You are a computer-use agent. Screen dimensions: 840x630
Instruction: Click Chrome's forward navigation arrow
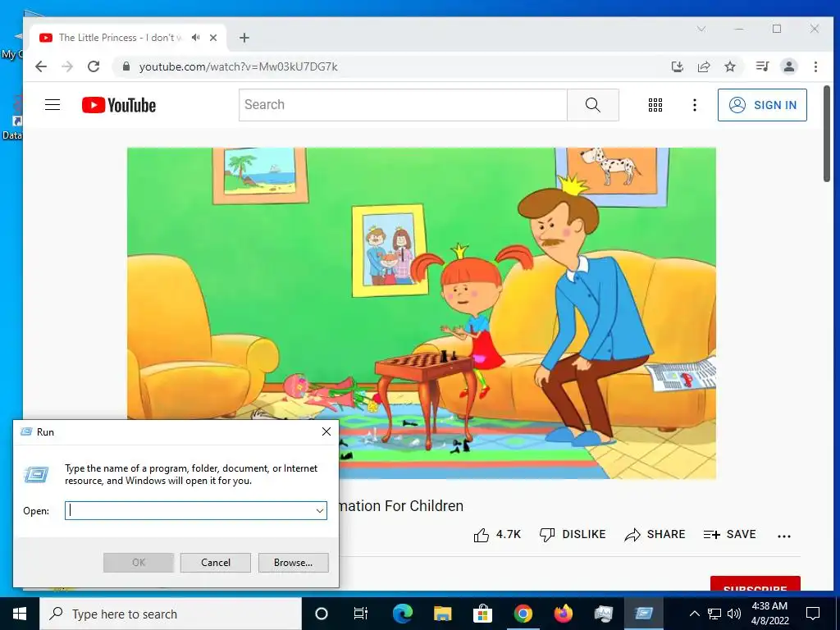pos(67,66)
